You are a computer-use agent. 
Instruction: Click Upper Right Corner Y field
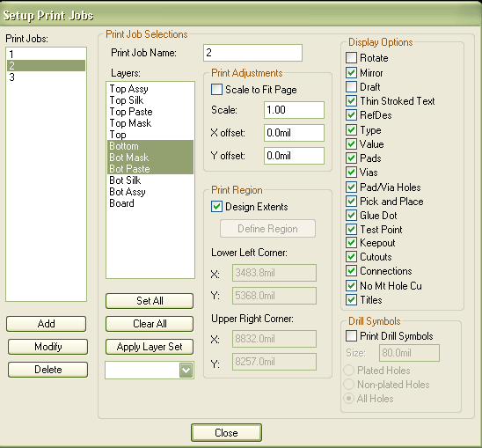click(x=274, y=362)
